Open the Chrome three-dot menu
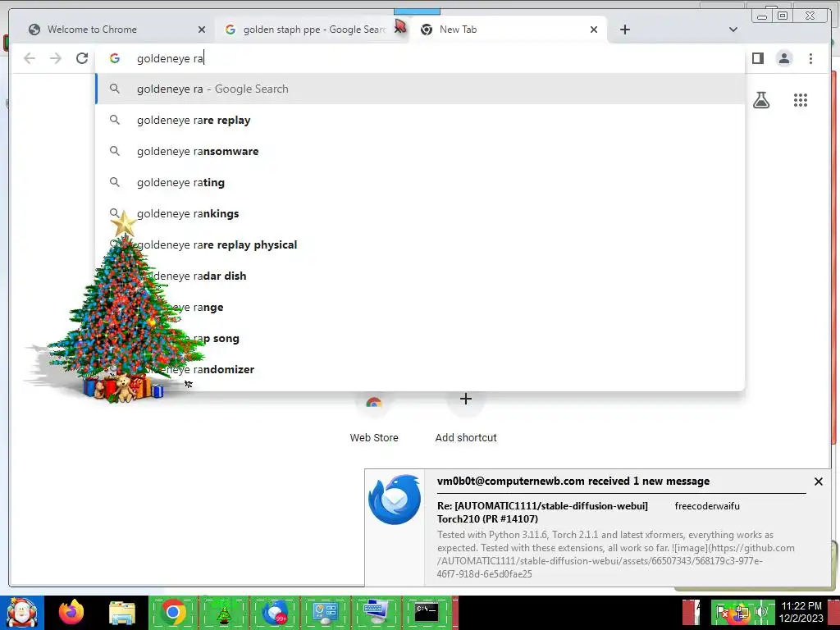Screen dimensions: 840x630 tap(810, 58)
